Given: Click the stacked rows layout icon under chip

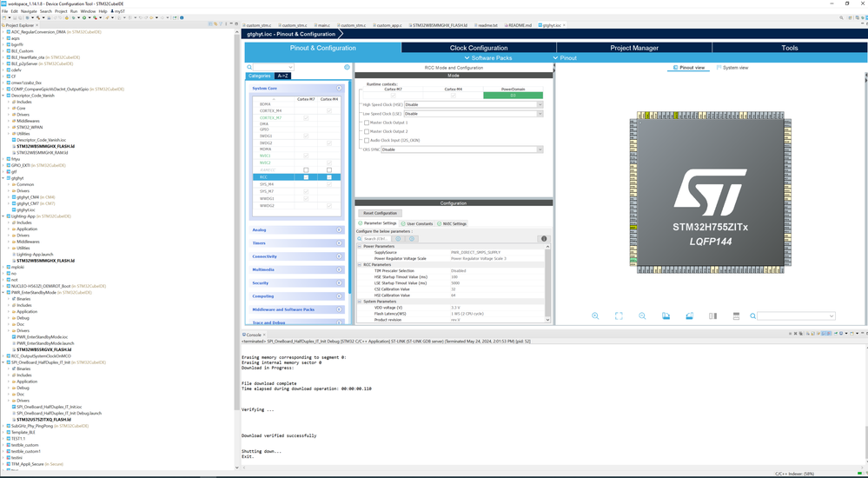Looking at the screenshot, I should [736, 316].
